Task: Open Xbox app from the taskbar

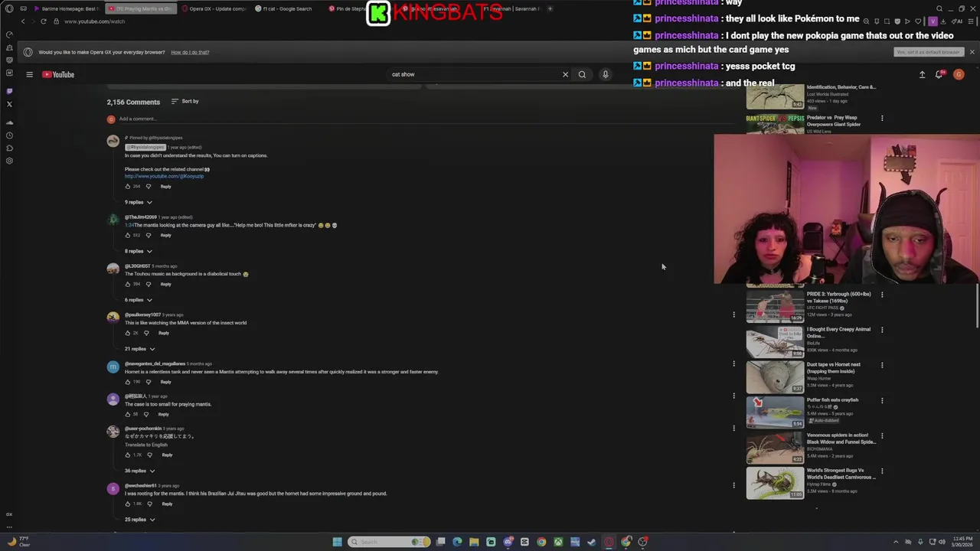Action: [x=558, y=542]
